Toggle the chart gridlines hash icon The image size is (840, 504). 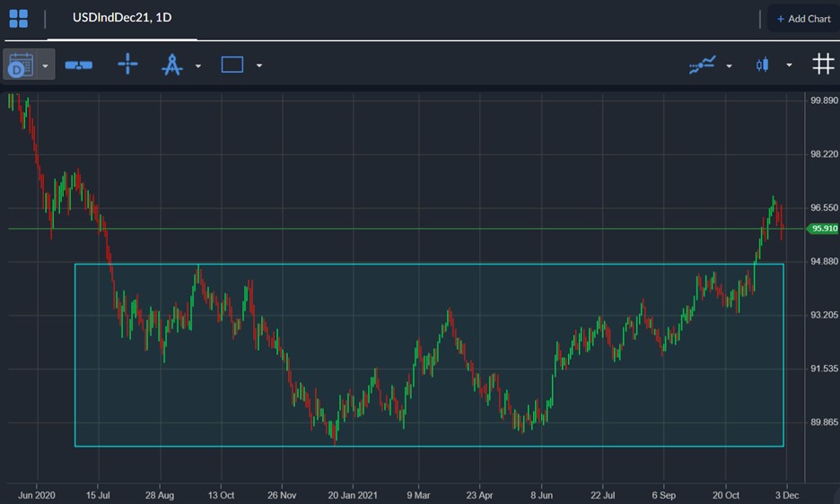pyautogui.click(x=823, y=65)
